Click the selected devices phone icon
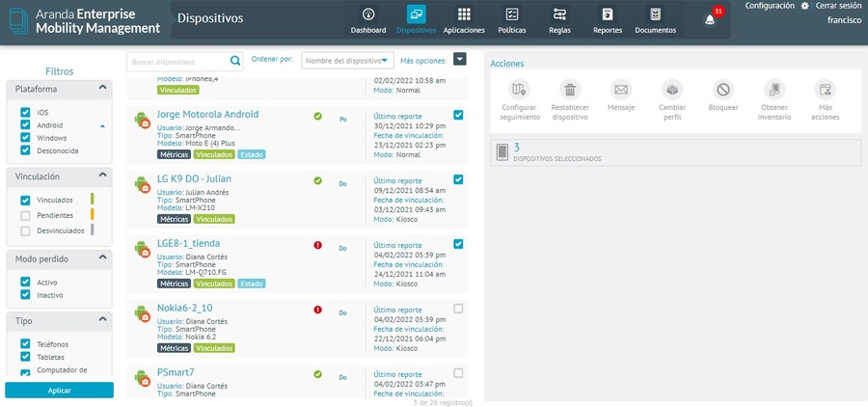This screenshot has height=407, width=868. tap(502, 152)
